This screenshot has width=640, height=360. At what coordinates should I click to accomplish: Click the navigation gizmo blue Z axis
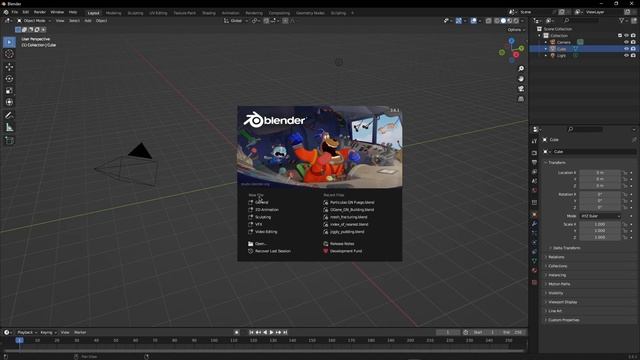click(x=511, y=41)
